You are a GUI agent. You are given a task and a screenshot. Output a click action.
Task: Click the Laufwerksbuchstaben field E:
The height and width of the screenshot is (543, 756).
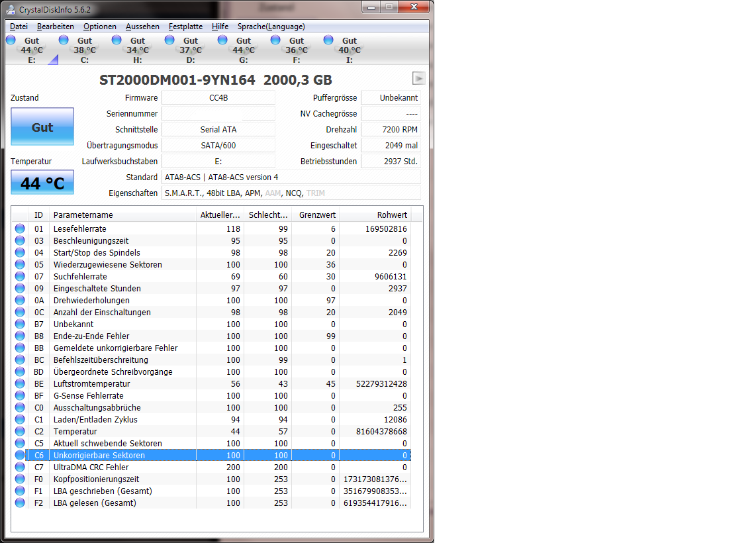coord(218,161)
